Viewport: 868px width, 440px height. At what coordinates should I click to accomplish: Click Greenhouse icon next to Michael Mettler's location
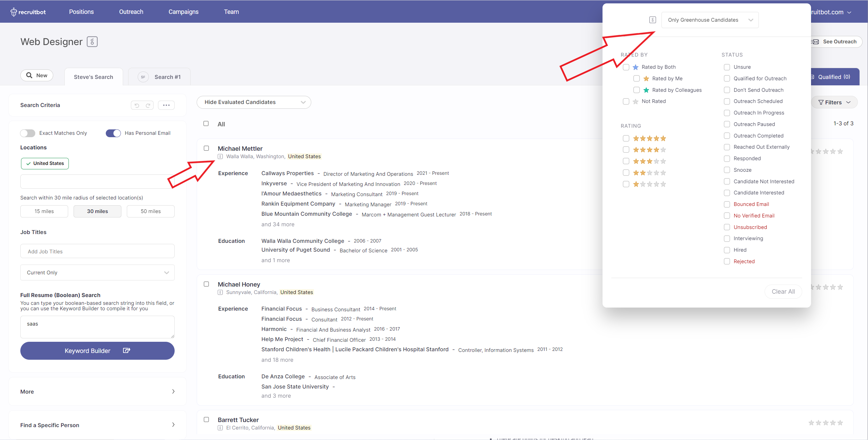point(220,156)
